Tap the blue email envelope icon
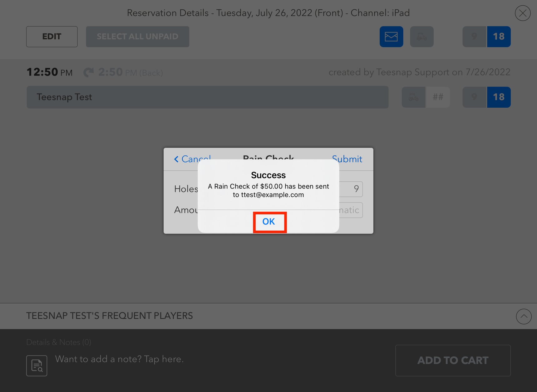 pos(391,37)
